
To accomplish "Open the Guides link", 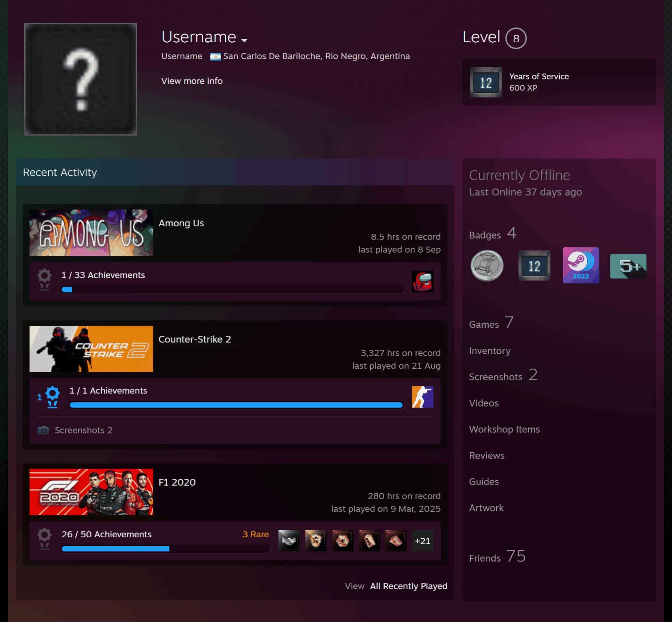I will (484, 482).
